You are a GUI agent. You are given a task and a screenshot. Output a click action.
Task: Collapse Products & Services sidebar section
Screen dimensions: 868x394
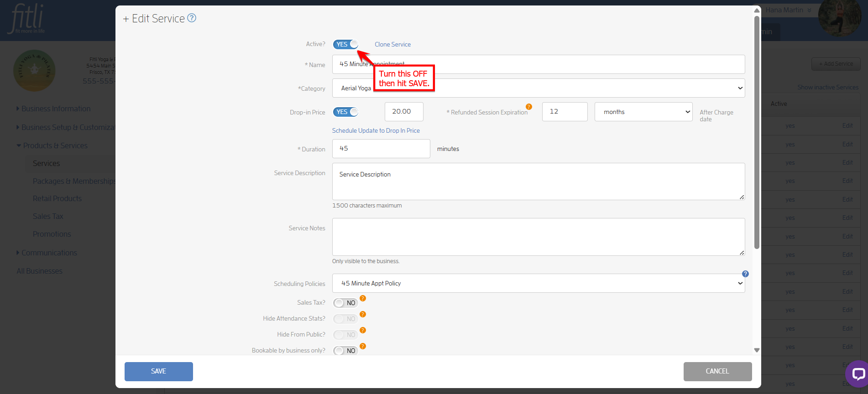click(52, 145)
